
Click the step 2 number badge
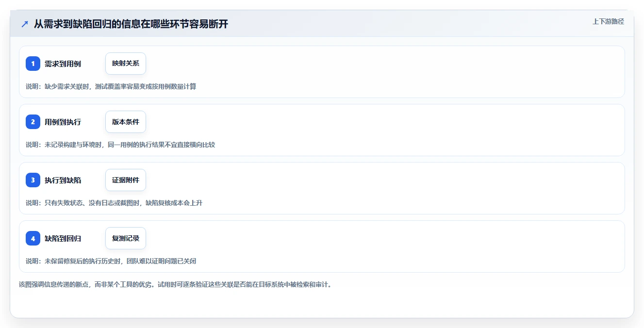click(33, 122)
